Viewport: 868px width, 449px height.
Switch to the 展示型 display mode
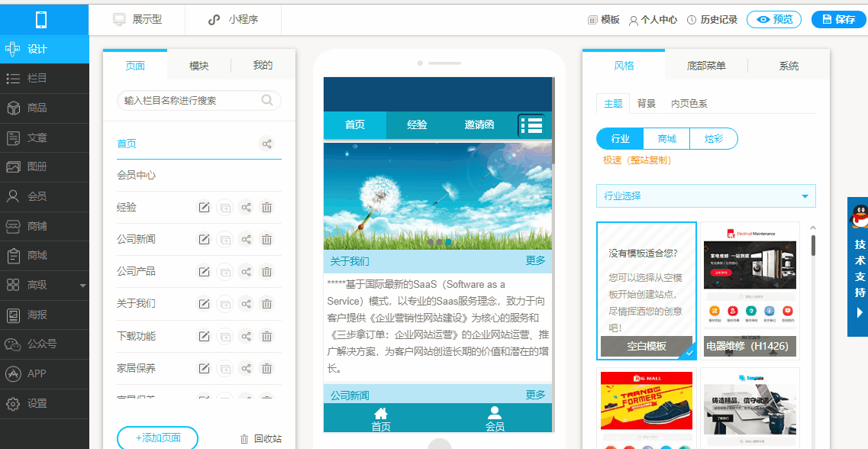pos(137,19)
